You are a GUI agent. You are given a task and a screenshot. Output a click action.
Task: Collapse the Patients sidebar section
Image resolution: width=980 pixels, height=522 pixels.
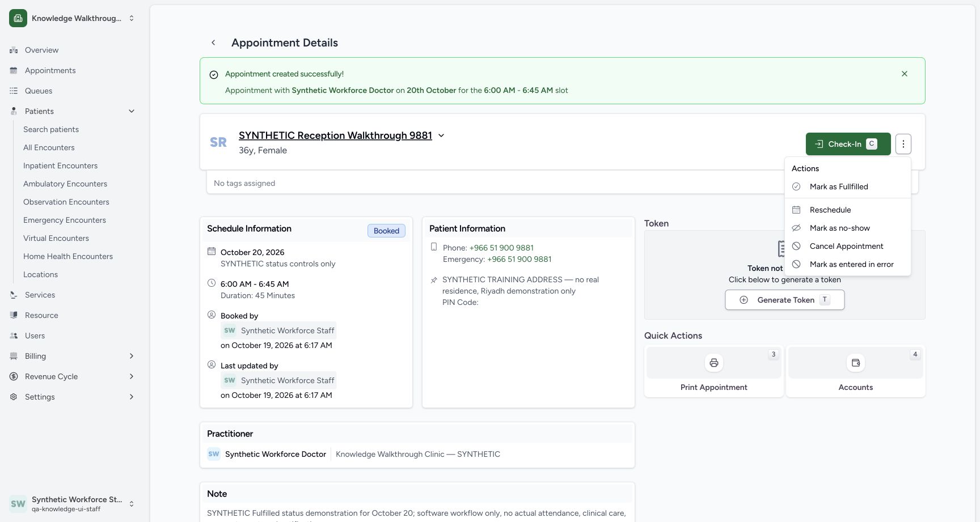point(132,111)
